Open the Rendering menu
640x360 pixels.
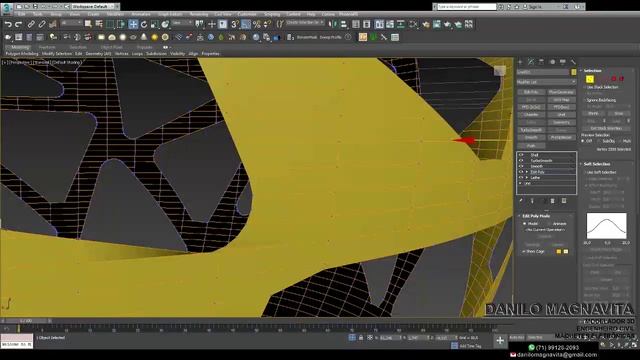click(199, 14)
